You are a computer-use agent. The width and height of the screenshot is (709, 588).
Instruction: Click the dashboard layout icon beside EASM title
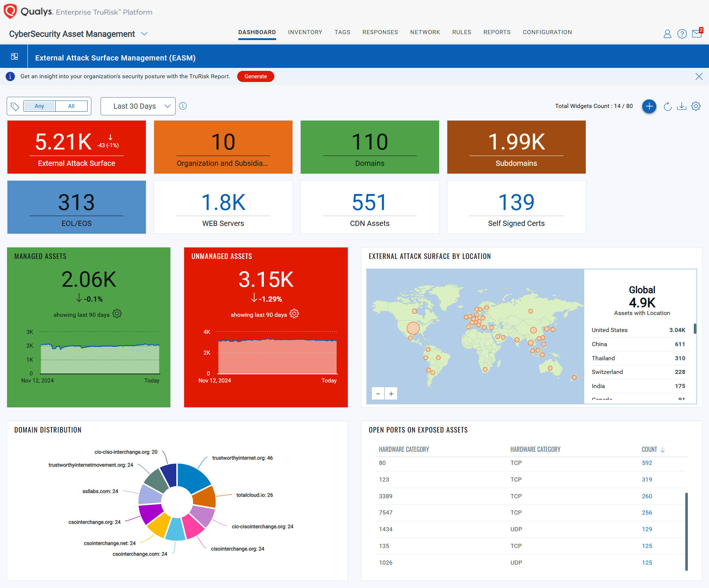tap(14, 56)
